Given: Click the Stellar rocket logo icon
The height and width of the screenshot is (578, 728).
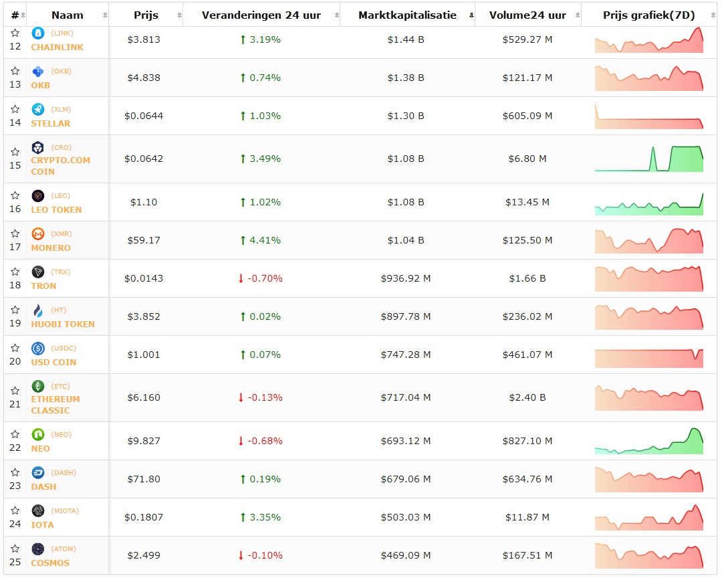Looking at the screenshot, I should pos(37,110).
